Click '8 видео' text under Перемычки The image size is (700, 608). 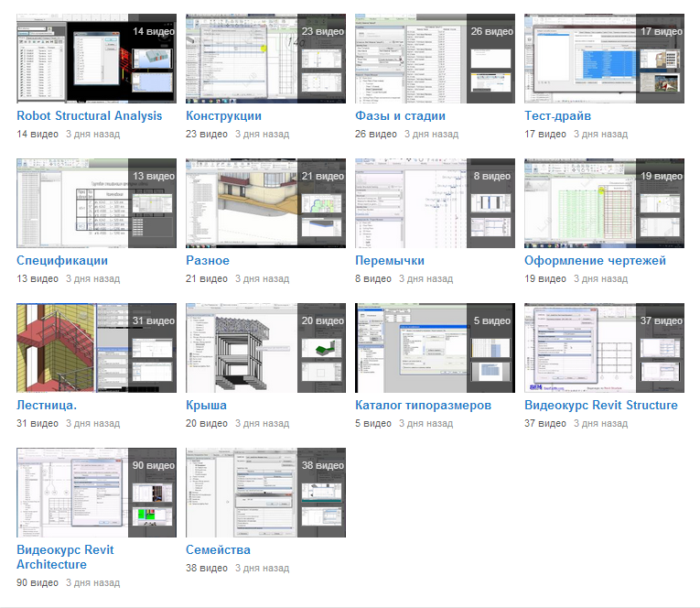click(373, 278)
